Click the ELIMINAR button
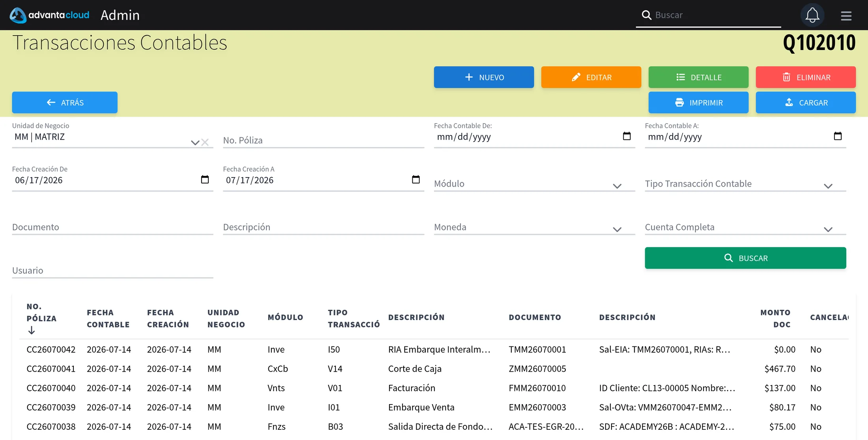The width and height of the screenshot is (868, 440). 806,77
